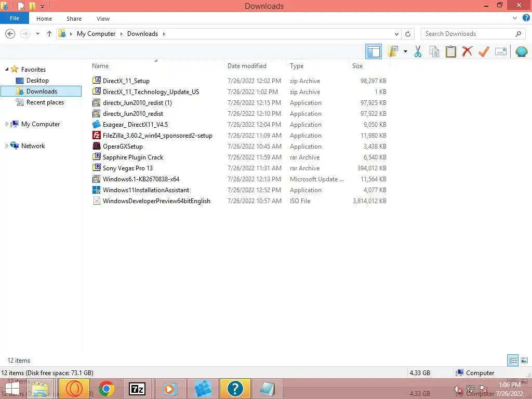The height and width of the screenshot is (399, 532).
Task: Click the Rename icon in toolbar
Action: click(501, 51)
